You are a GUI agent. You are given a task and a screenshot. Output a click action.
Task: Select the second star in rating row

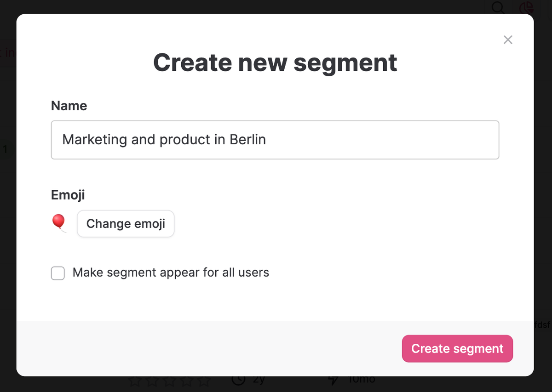coord(152,381)
